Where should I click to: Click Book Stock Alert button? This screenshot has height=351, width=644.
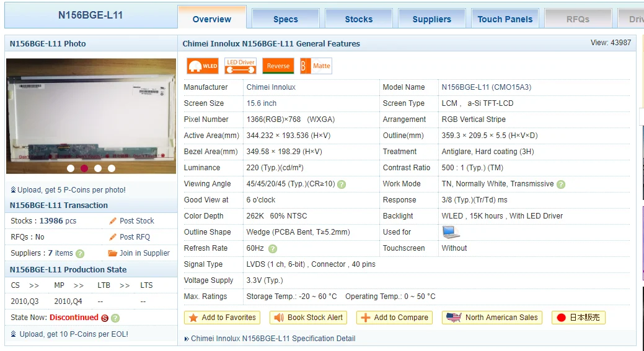click(x=308, y=318)
